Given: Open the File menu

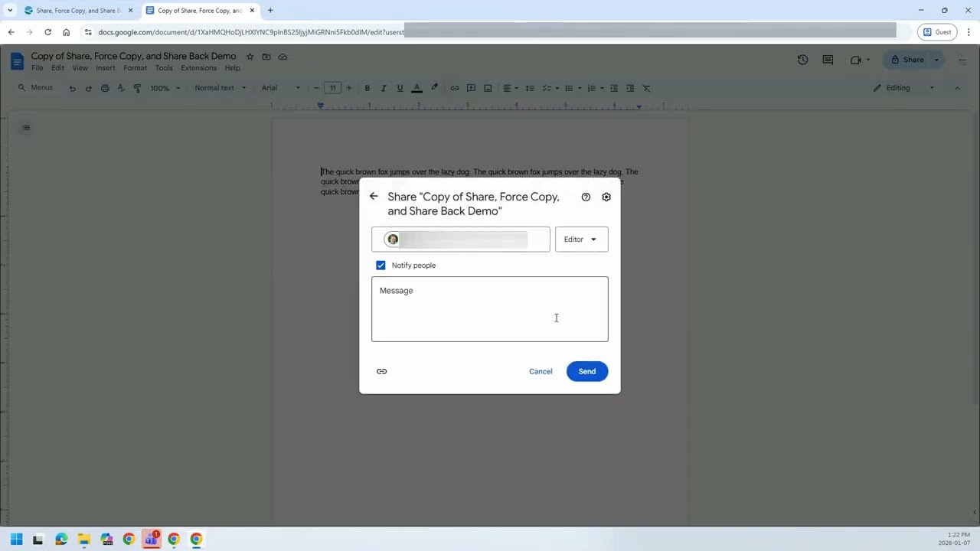Looking at the screenshot, I should (37, 68).
